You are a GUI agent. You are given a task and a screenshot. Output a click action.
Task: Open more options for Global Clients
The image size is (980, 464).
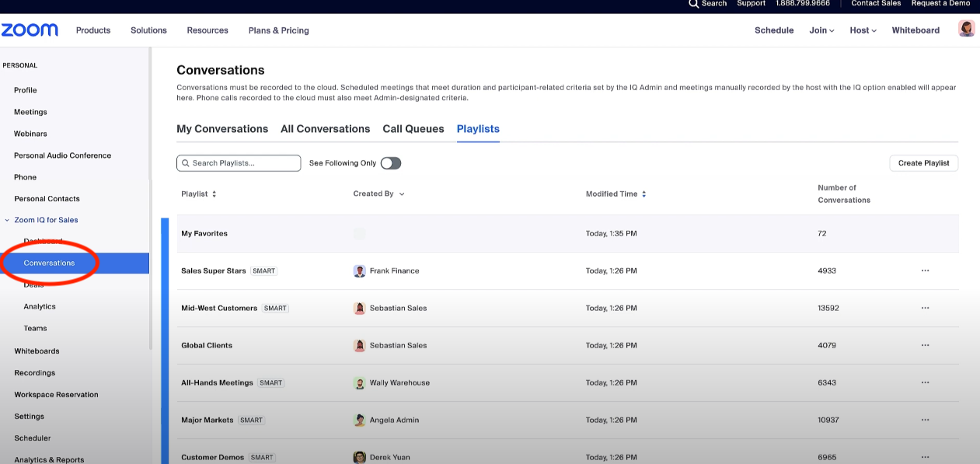(925, 345)
